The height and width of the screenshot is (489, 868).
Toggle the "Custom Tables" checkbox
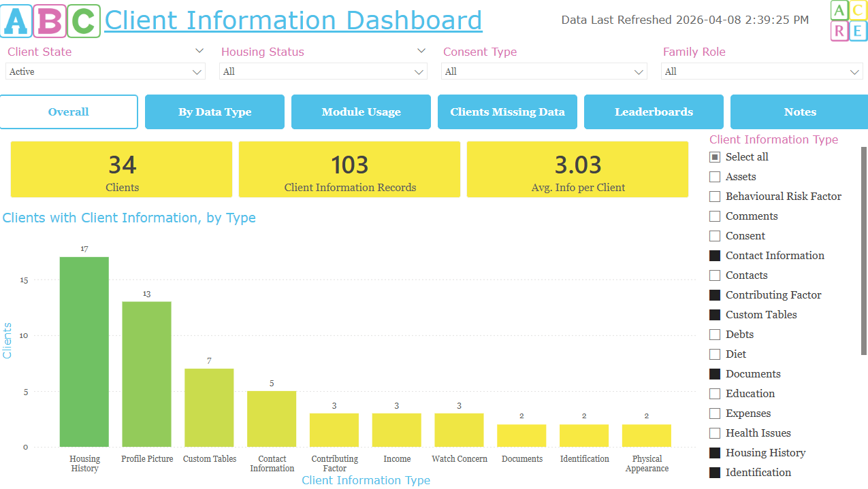point(715,314)
